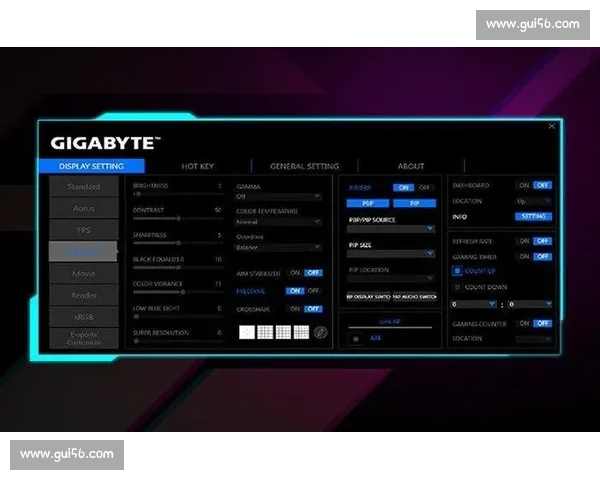Adjust the Sharpness slider
The height and width of the screenshot is (480, 600).
[178, 243]
